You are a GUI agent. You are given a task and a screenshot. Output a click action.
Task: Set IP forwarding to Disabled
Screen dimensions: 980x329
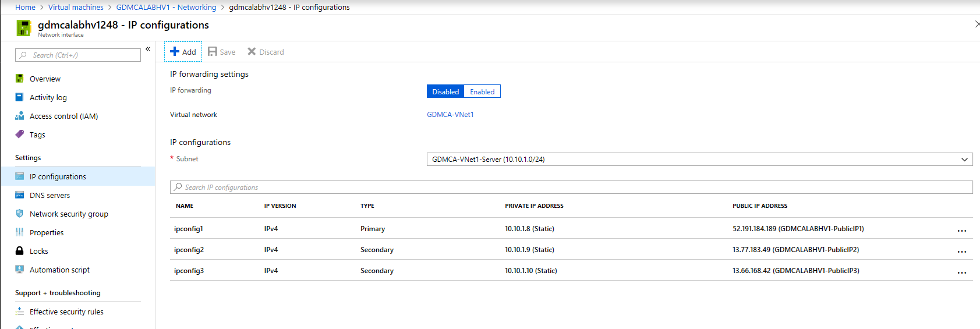445,91
